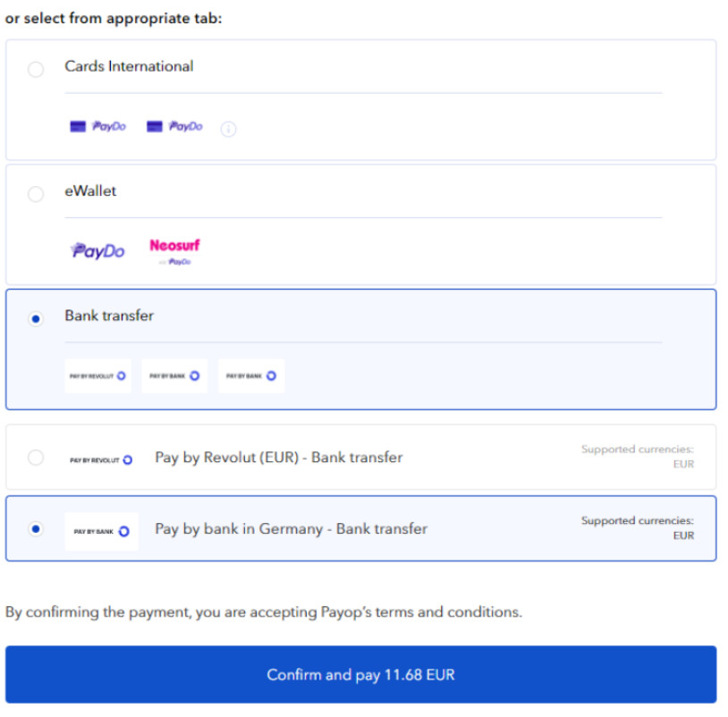Click Pay by Revolut (EUR) - Bank transfer text
Viewport: 728px width, 717px height.
pyautogui.click(x=279, y=458)
